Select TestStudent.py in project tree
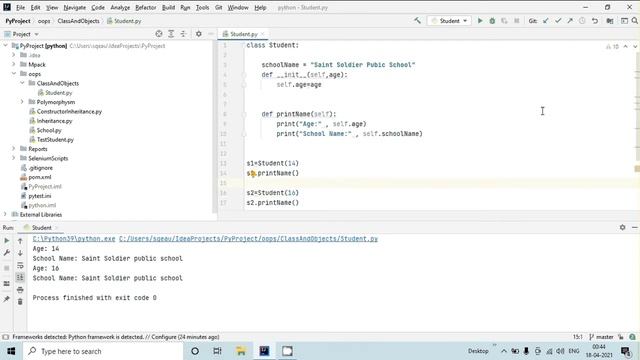The image size is (640, 360). [x=55, y=140]
